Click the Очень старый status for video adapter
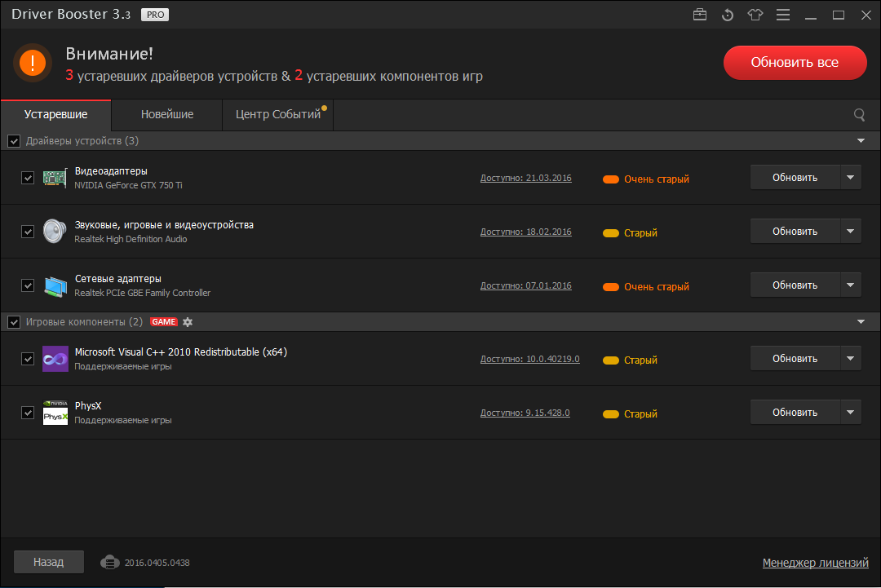The height and width of the screenshot is (588, 881). click(646, 179)
